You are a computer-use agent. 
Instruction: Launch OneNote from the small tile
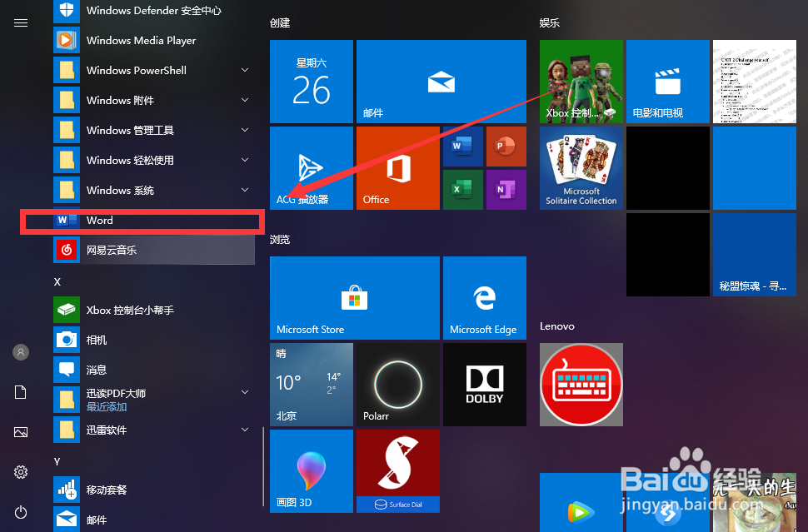point(506,190)
